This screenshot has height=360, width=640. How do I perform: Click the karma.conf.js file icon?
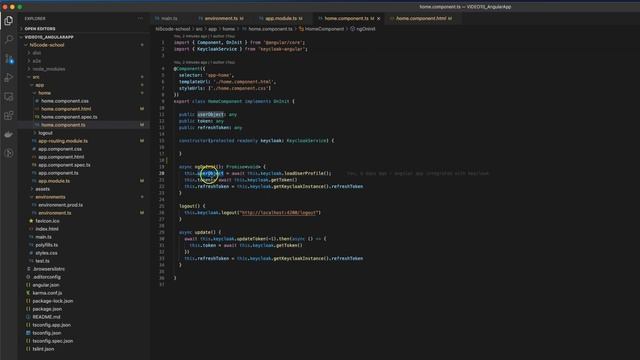pyautogui.click(x=28, y=293)
